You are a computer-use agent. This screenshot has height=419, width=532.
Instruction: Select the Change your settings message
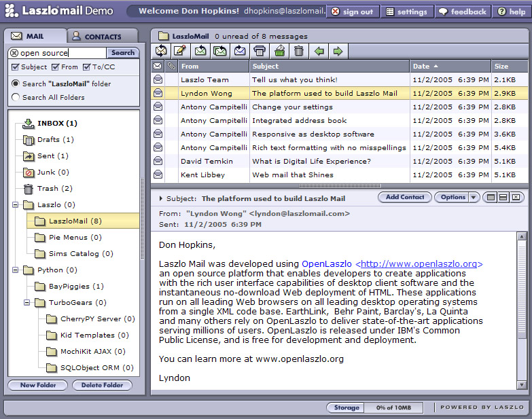340,107
